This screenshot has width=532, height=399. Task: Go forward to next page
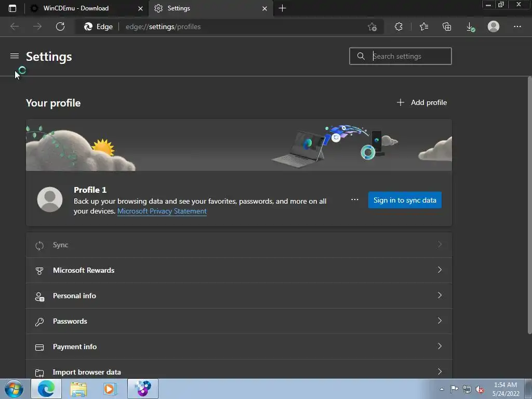pyautogui.click(x=37, y=26)
